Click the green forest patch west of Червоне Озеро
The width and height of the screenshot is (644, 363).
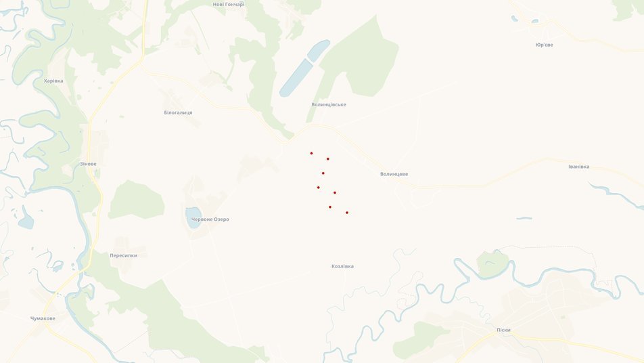tap(136, 200)
